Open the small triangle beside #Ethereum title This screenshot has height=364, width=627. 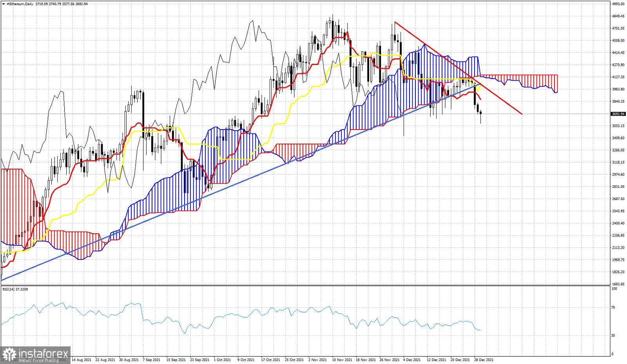(x=4, y=4)
